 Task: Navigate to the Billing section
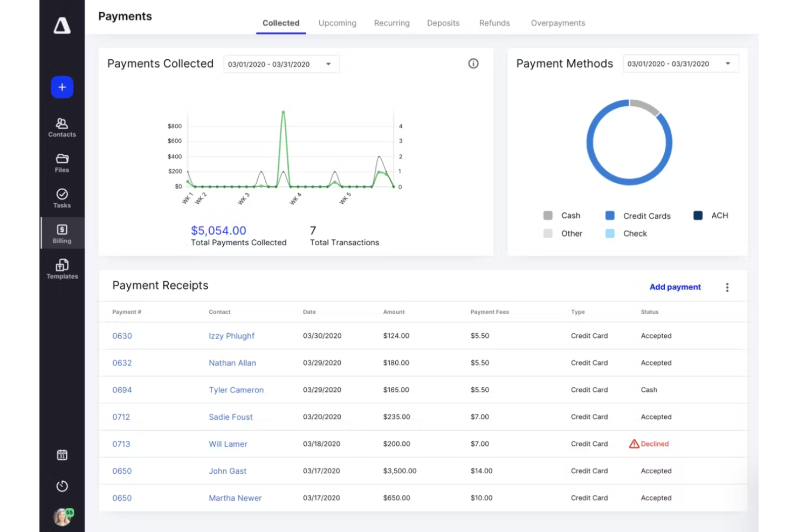point(61,232)
